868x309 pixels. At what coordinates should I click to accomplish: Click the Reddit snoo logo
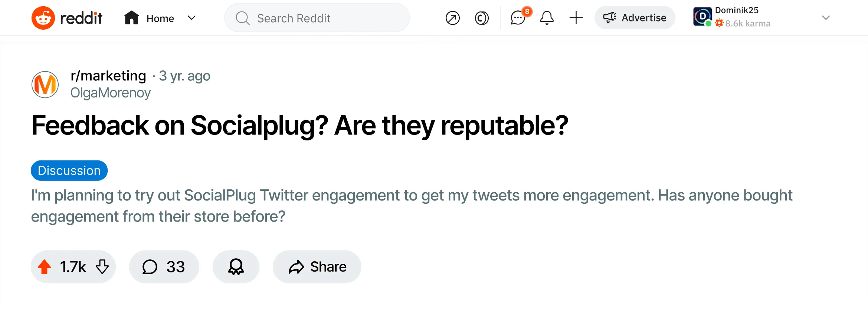(x=43, y=17)
